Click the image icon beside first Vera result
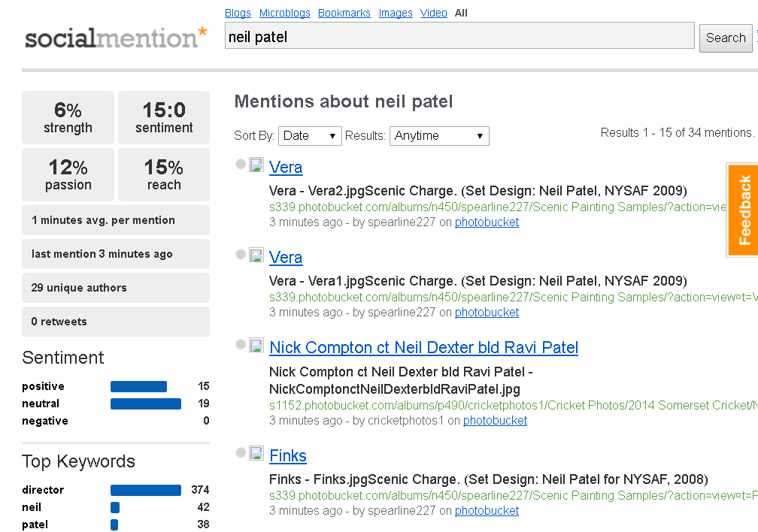This screenshot has width=758, height=532. [x=256, y=165]
